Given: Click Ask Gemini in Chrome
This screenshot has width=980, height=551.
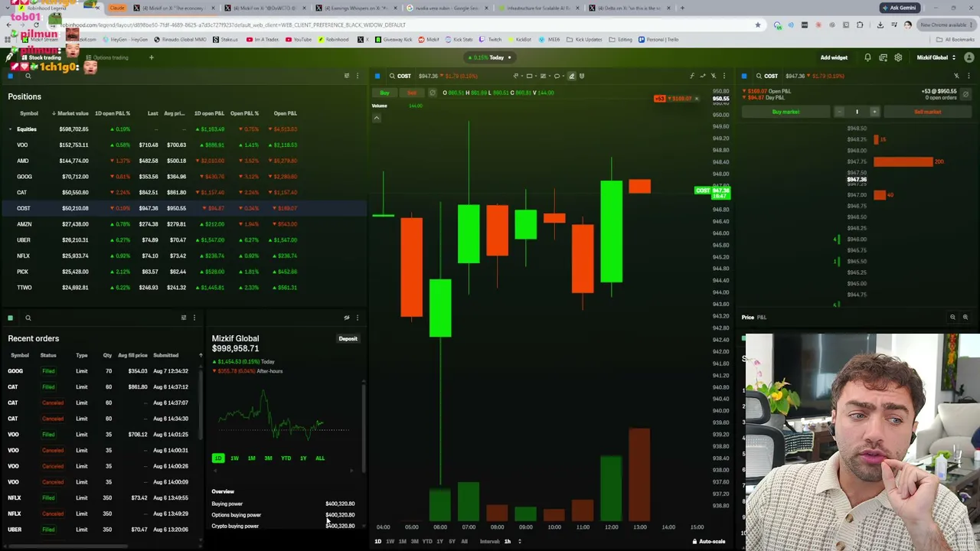Looking at the screenshot, I should pyautogui.click(x=899, y=8).
